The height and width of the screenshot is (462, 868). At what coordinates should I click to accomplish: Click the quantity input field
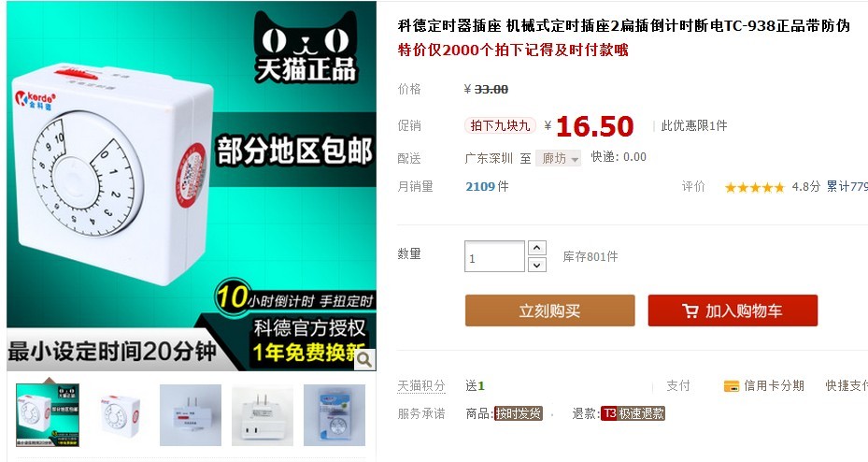click(x=494, y=256)
